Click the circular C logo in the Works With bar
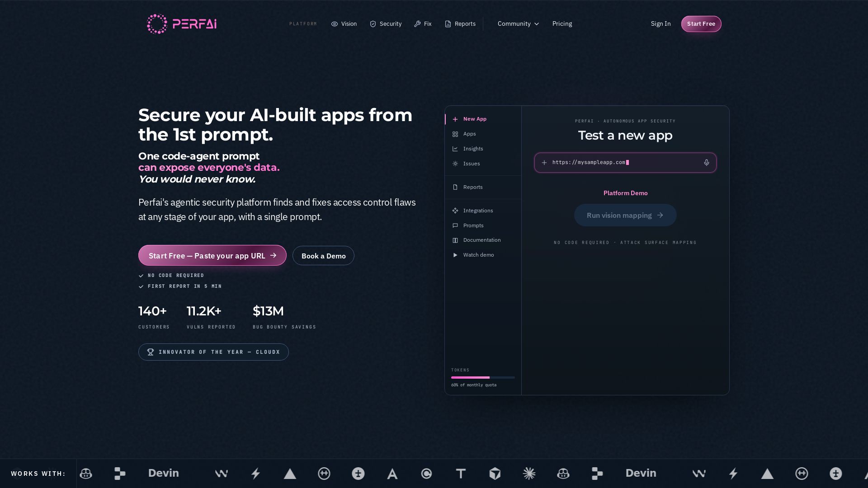 426,474
